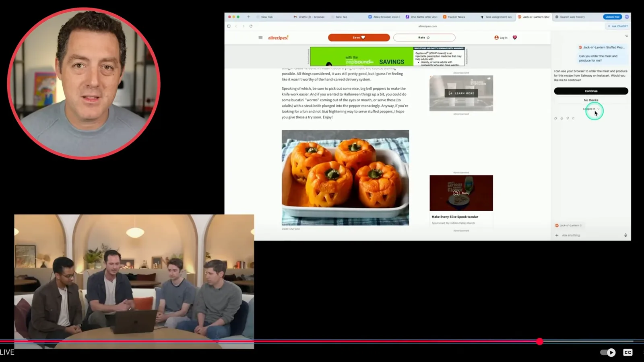Click the orange Save recipe button
This screenshot has height=362, width=644.
point(359,37)
